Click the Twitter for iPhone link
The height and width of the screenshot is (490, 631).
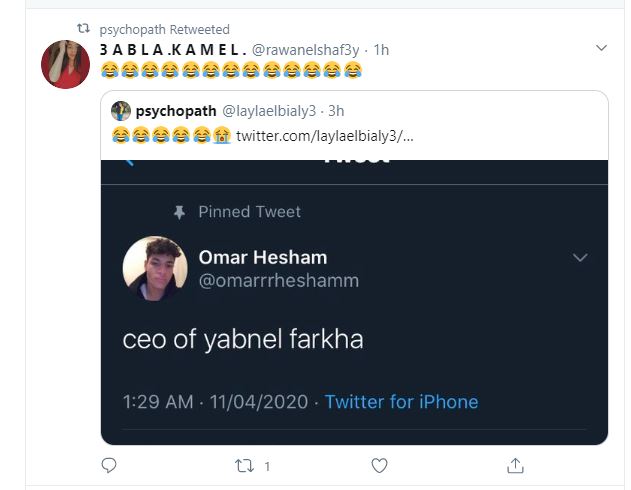click(x=401, y=402)
